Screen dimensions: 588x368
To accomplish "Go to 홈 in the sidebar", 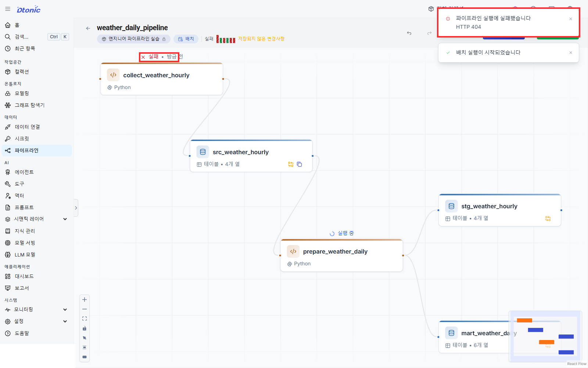I will click(x=37, y=25).
